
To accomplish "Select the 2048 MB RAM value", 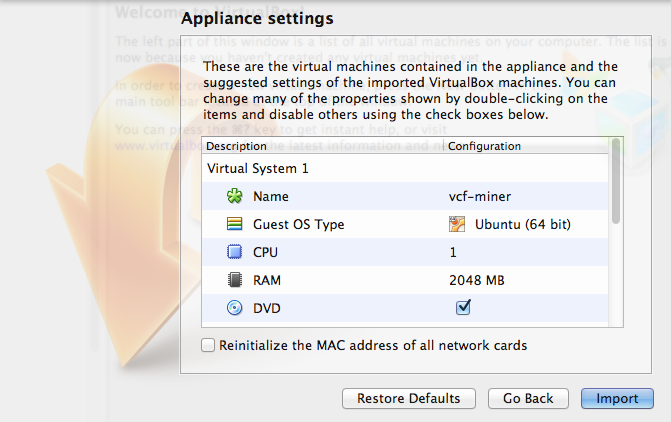I will pos(476,281).
